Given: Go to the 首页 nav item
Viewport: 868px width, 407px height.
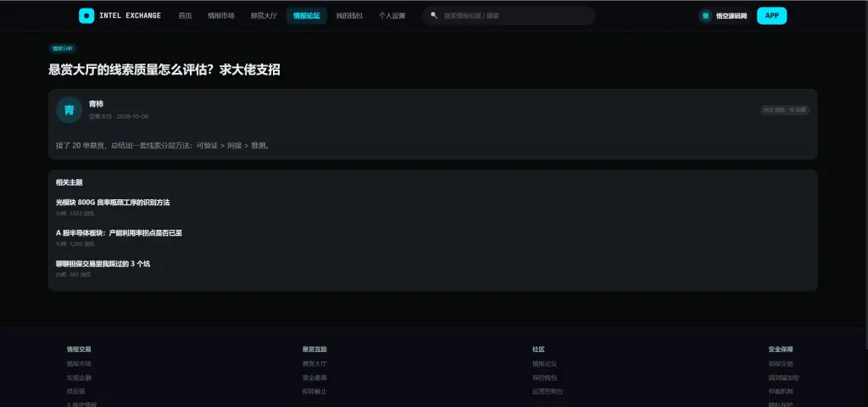Looking at the screenshot, I should (185, 15).
